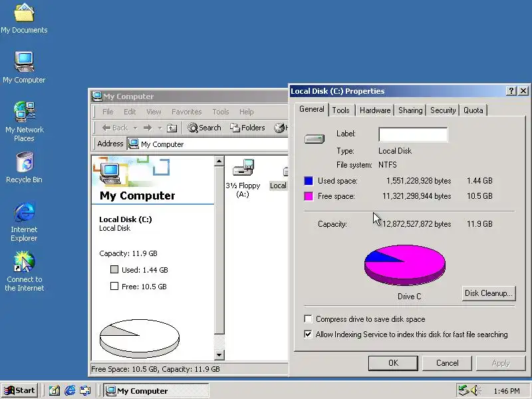
Task: Select My Network Places desktop icon
Action: [25, 122]
